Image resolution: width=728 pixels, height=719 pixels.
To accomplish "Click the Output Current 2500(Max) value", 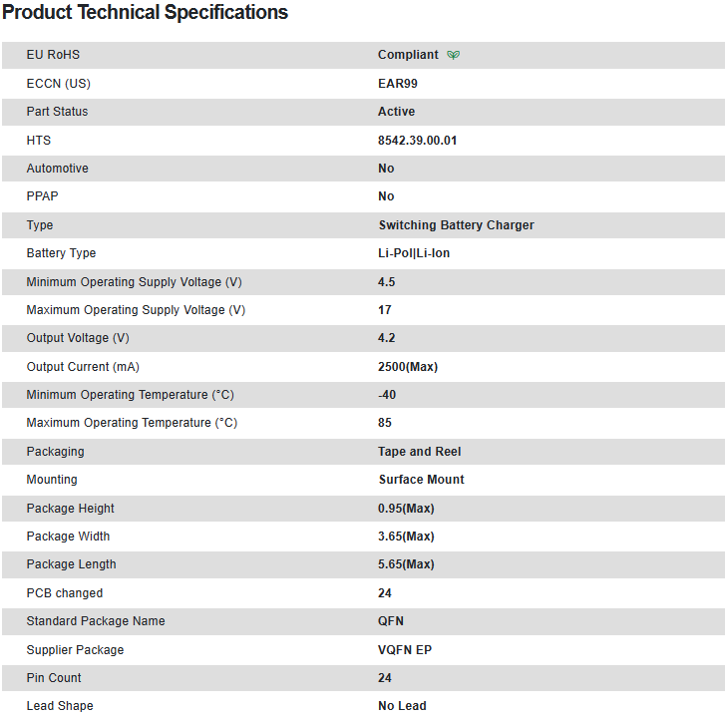I will coord(407,367).
